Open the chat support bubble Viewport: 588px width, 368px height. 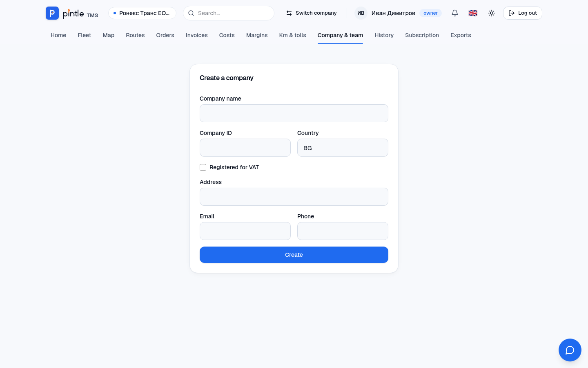(x=570, y=350)
